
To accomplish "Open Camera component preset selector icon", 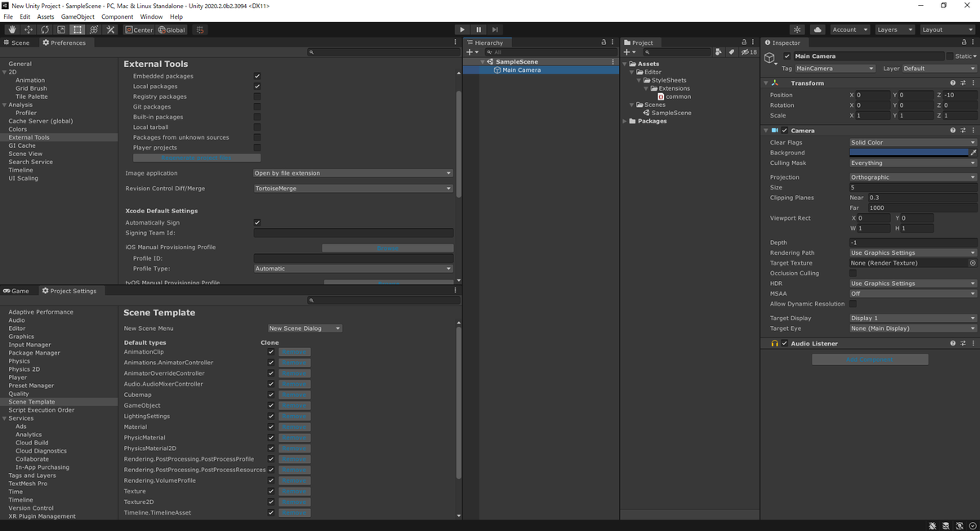I will pos(964,130).
